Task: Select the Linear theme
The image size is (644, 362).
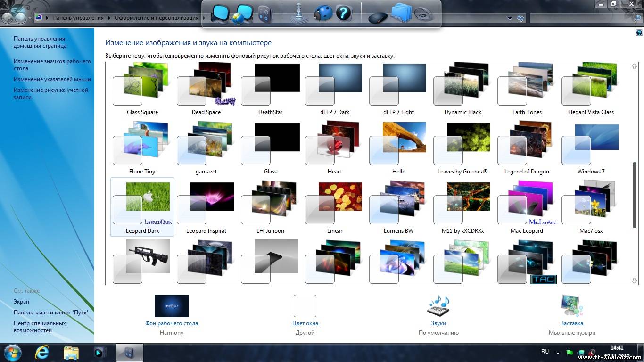Action: click(334, 207)
